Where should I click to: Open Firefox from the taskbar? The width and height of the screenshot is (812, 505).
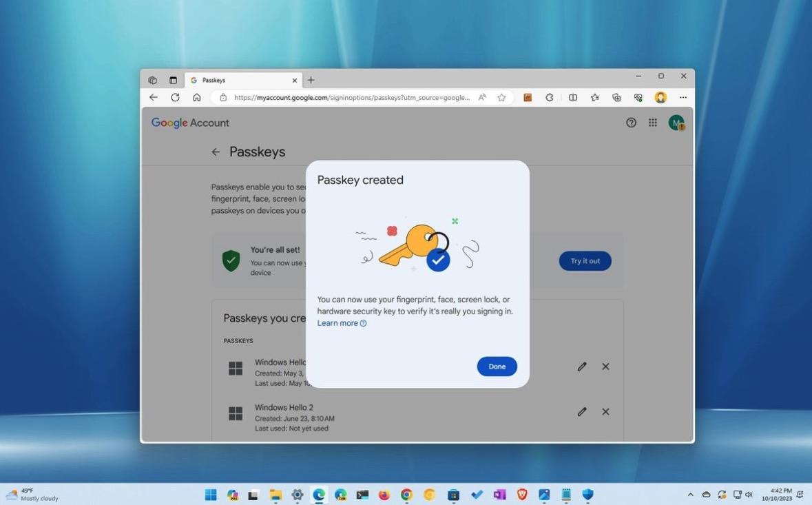click(x=384, y=495)
